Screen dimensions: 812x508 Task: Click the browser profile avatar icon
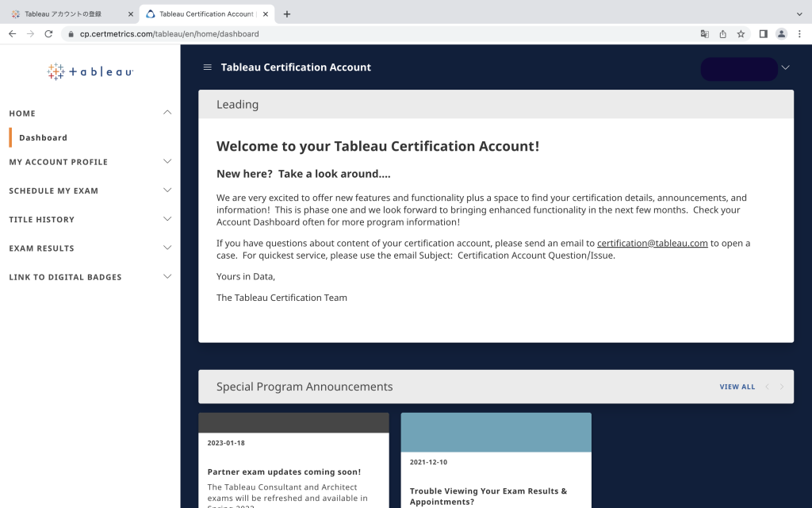pos(782,34)
